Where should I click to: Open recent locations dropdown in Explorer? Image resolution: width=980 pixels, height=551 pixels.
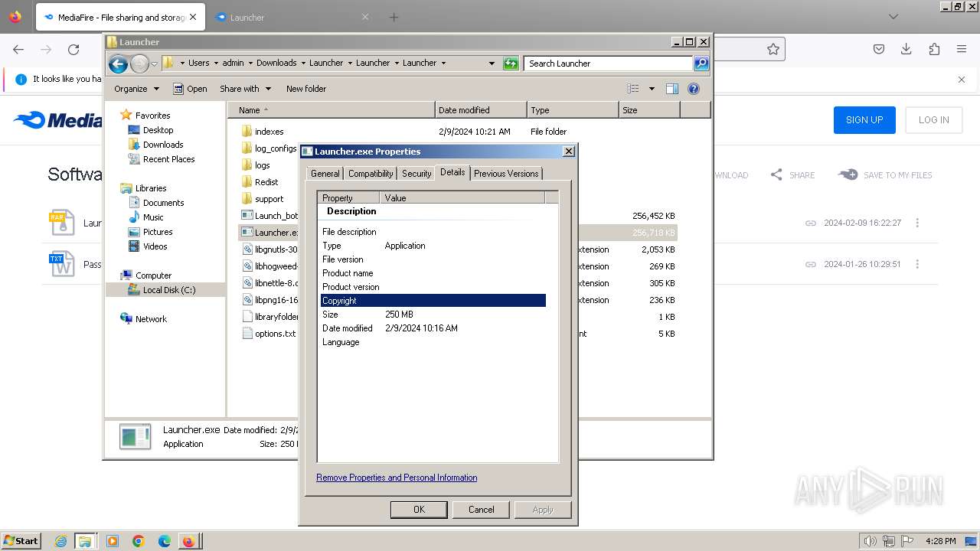(x=154, y=64)
